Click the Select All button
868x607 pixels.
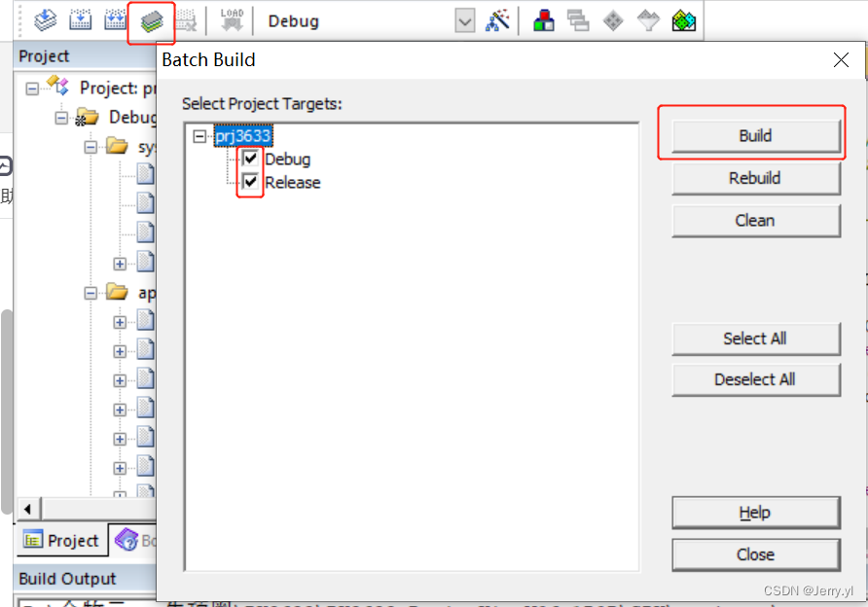pos(756,339)
